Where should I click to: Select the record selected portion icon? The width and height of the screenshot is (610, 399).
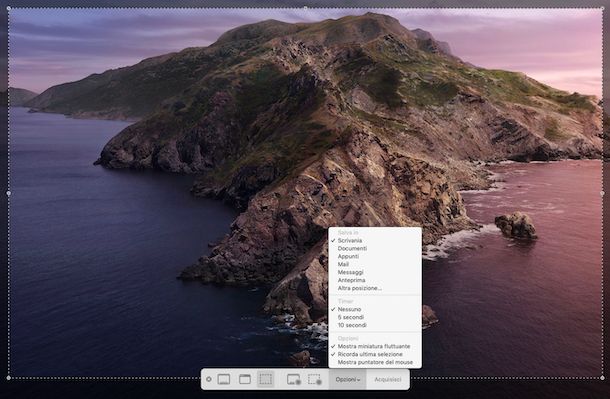314,379
